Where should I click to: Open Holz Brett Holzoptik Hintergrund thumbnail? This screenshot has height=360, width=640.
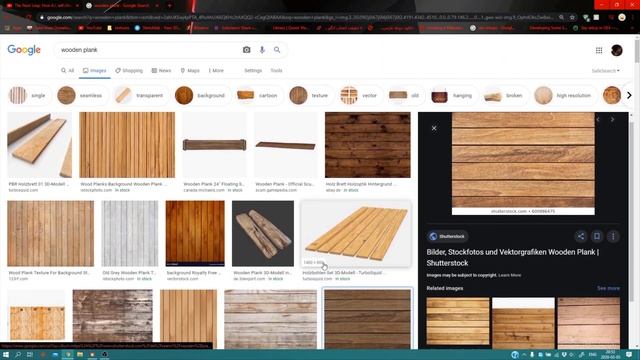coord(368,145)
